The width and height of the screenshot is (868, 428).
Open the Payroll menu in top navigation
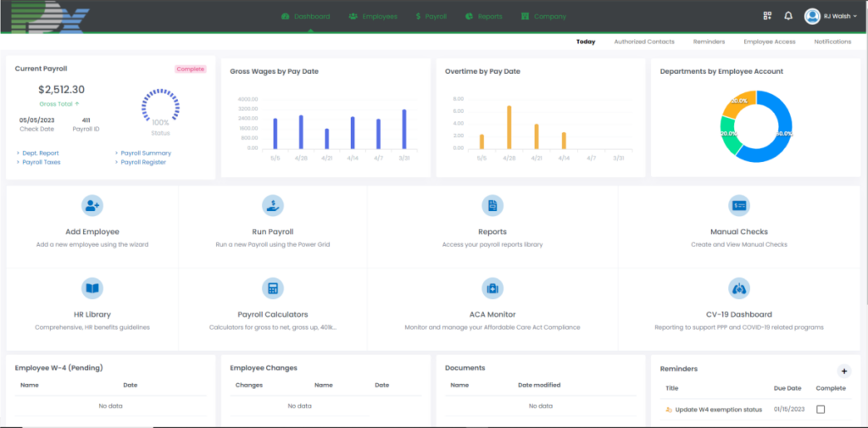[x=431, y=16]
